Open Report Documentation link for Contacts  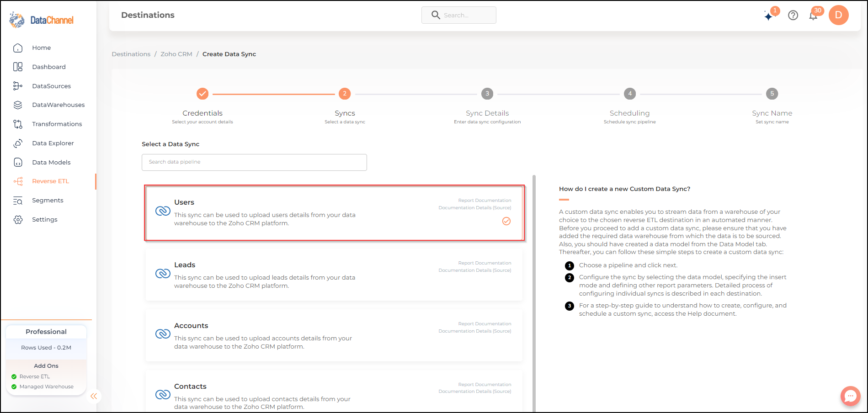pyautogui.click(x=485, y=385)
